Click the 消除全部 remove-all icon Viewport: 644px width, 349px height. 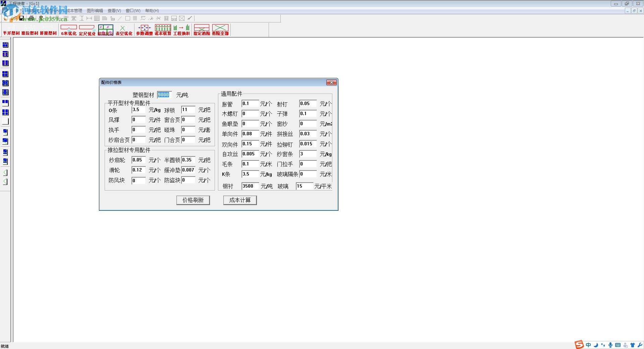[x=220, y=30]
